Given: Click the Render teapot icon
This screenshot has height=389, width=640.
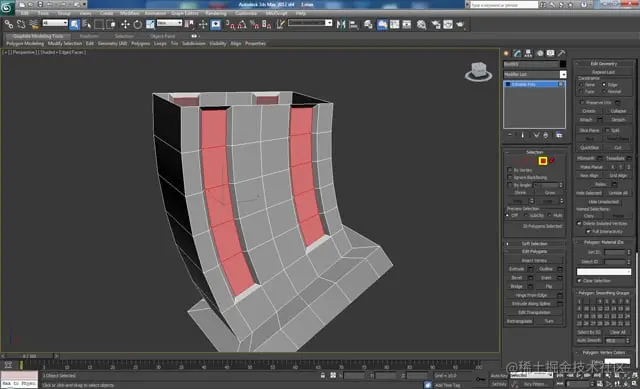Looking at the screenshot, I should (x=460, y=24).
